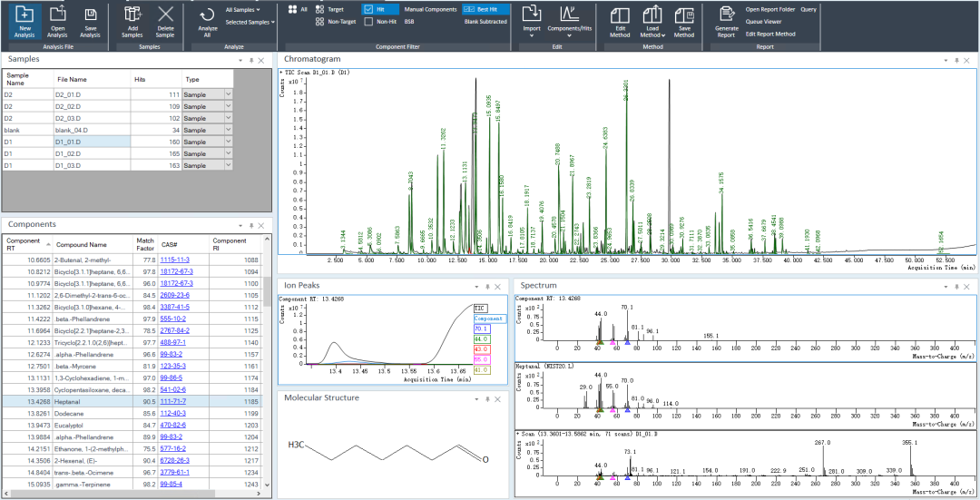
Task: Open the Queue Viewer
Action: [763, 22]
